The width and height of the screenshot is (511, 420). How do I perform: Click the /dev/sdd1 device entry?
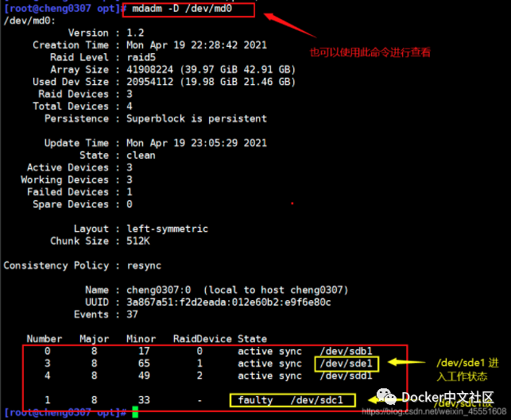point(346,376)
